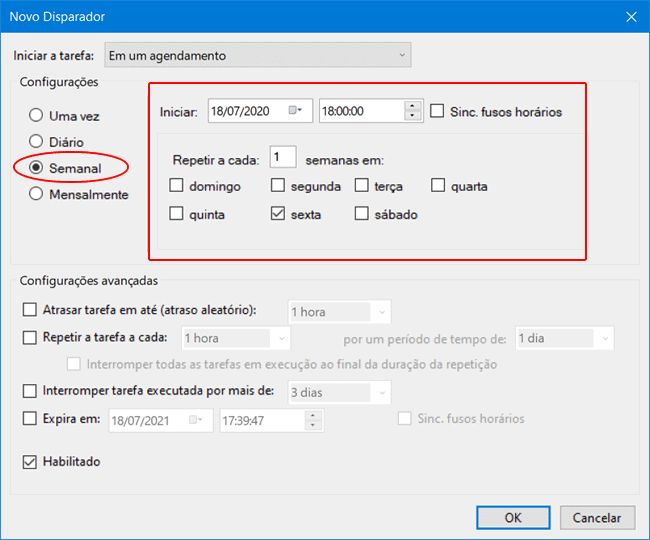
Task: Increase start time with the up spinner arrow
Action: pos(413,106)
